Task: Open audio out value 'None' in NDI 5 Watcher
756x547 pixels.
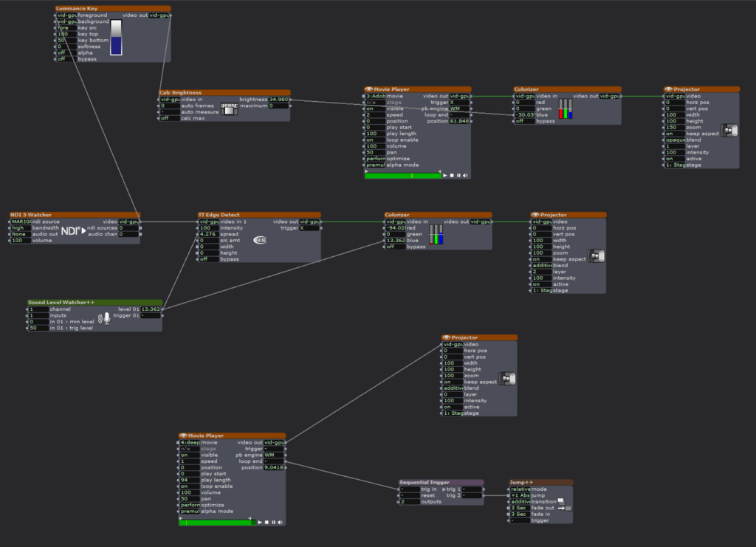Action: coord(21,234)
